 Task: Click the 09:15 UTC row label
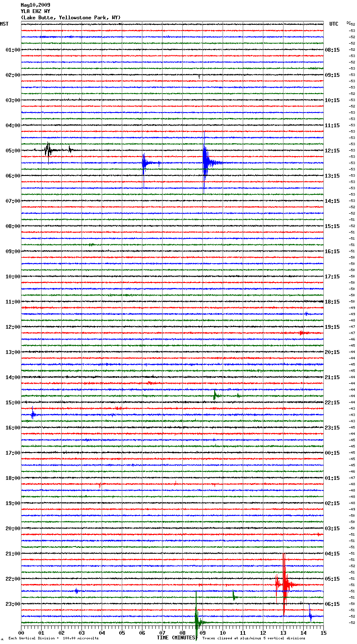(332, 75)
